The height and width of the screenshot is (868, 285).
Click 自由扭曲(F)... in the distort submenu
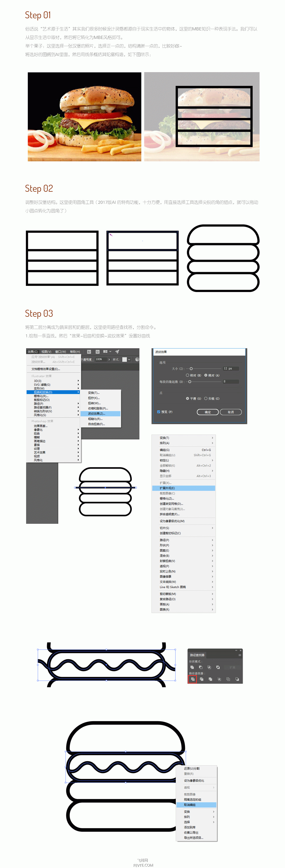(100, 424)
